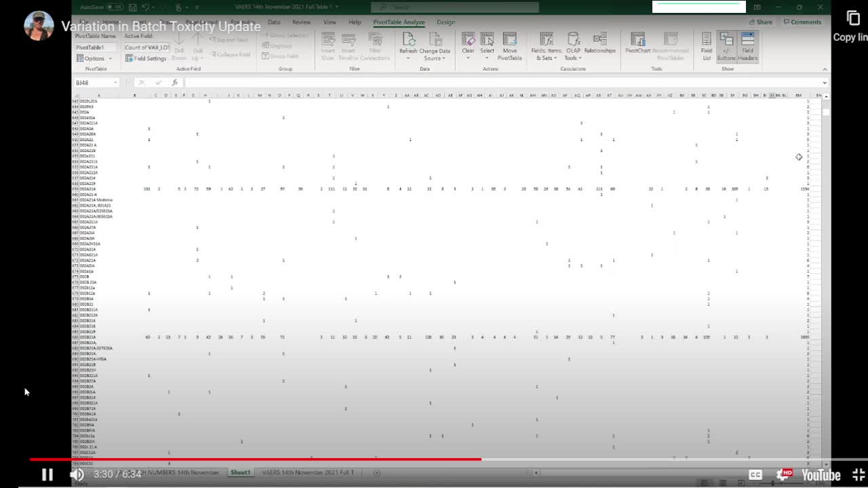Click Group Selection in Group section

coord(285,35)
